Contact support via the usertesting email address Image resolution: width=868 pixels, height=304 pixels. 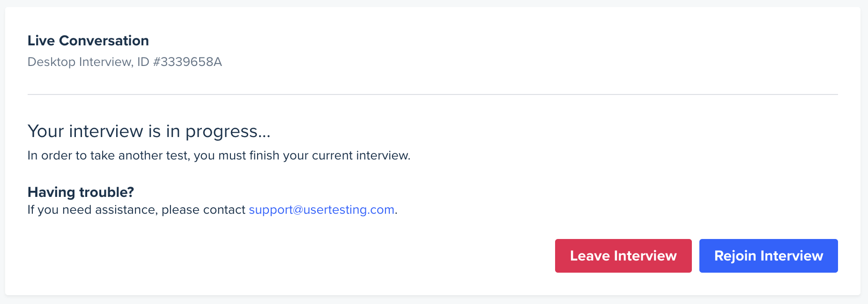(321, 210)
